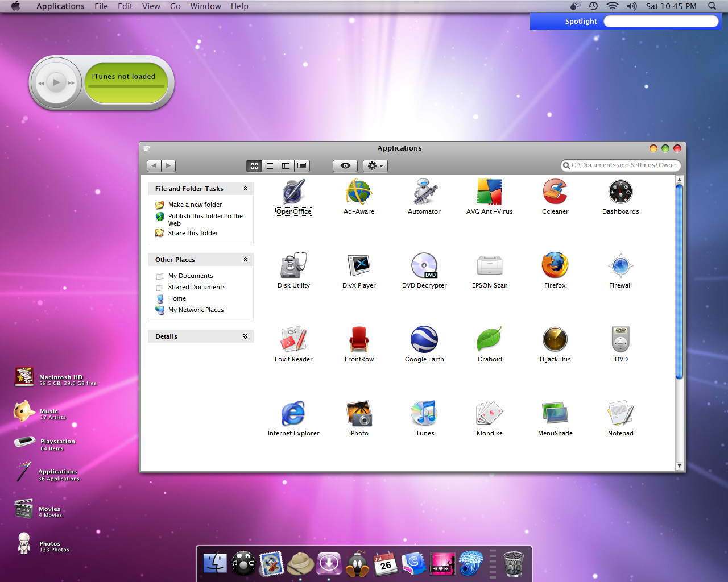
Task: Open the Go menu
Action: 175,6
